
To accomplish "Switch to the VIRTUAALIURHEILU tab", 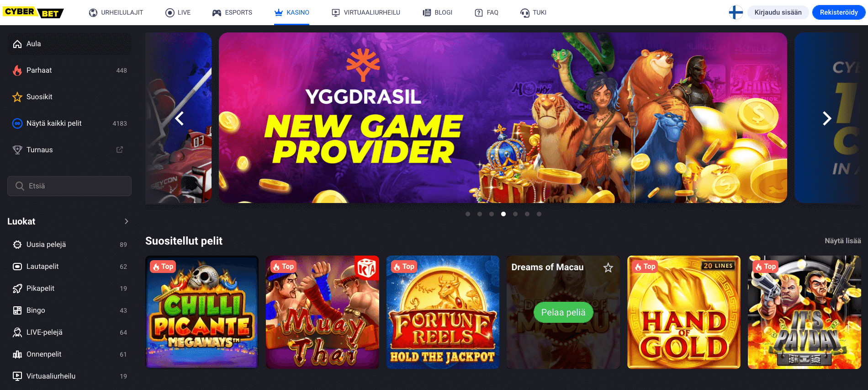I will point(366,12).
